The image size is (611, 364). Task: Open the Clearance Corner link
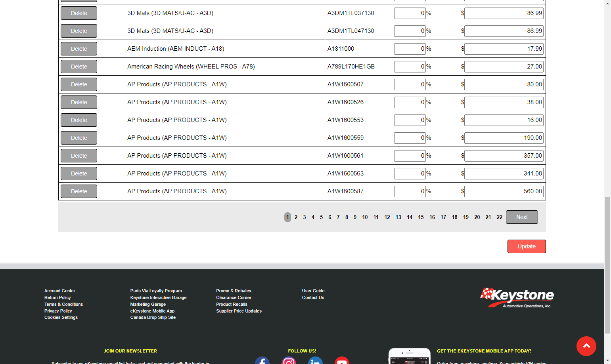[x=234, y=297]
